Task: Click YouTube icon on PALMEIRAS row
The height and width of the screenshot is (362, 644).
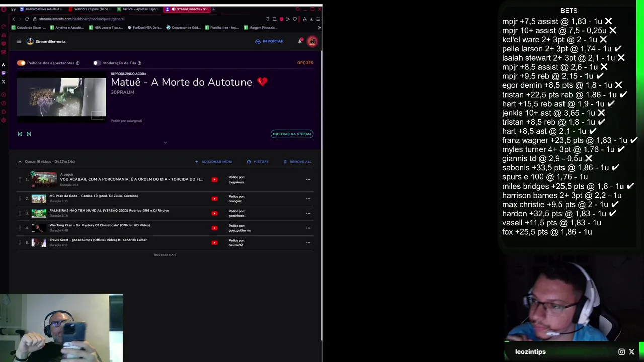Action: (214, 213)
